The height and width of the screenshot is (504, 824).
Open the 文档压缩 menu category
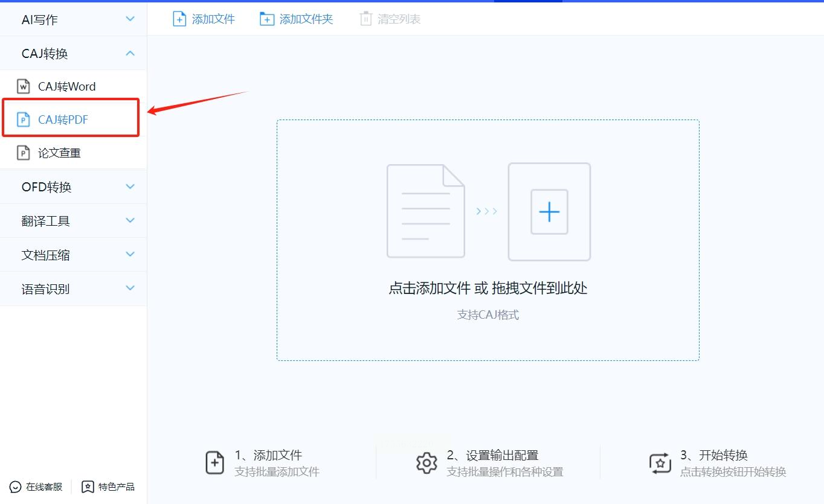[73, 255]
